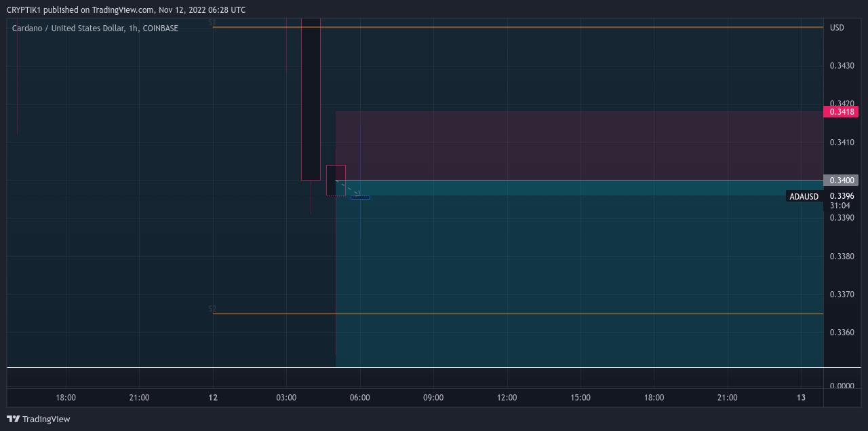Select the red stop-loss zone of short position

(x=579, y=145)
